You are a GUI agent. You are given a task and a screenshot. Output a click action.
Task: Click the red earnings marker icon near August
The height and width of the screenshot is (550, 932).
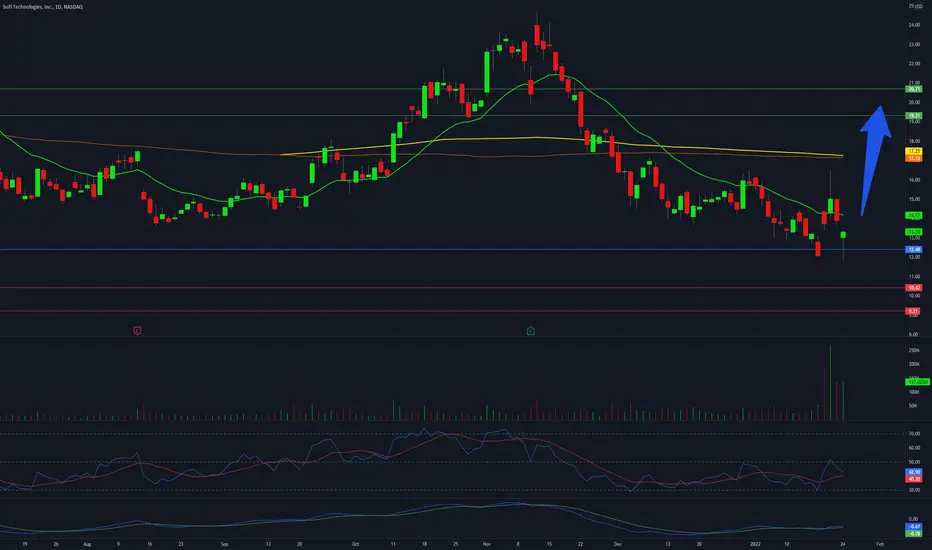point(137,331)
